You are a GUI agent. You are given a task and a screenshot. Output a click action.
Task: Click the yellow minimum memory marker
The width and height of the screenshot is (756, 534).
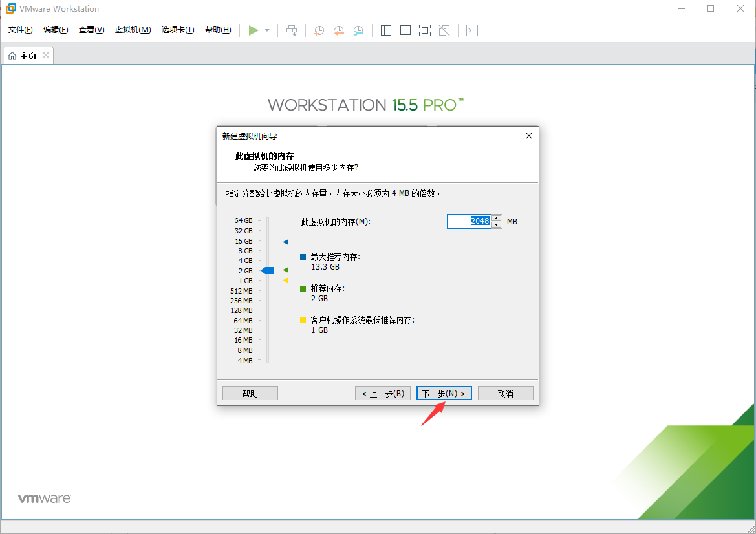(x=285, y=280)
